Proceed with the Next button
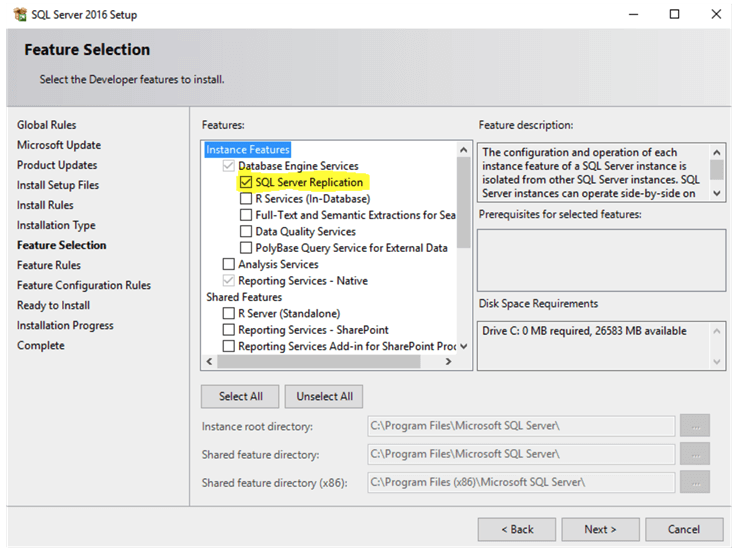 600,529
